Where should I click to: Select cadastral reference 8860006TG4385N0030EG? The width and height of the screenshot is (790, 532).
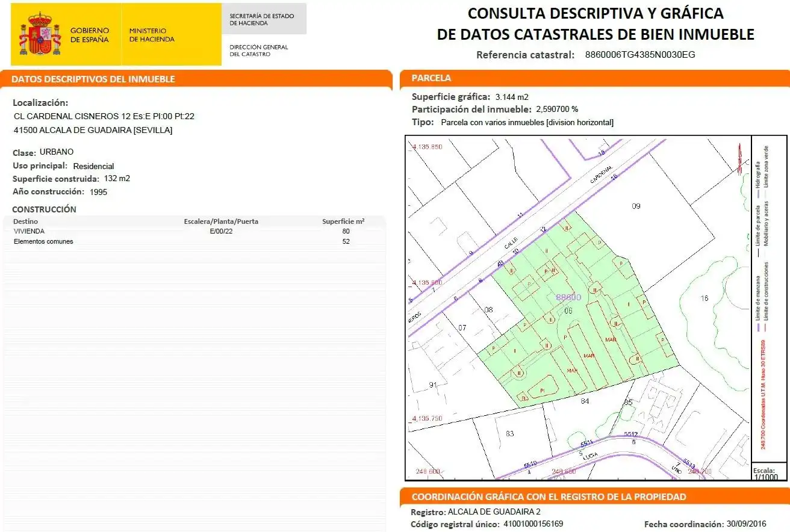[640, 55]
